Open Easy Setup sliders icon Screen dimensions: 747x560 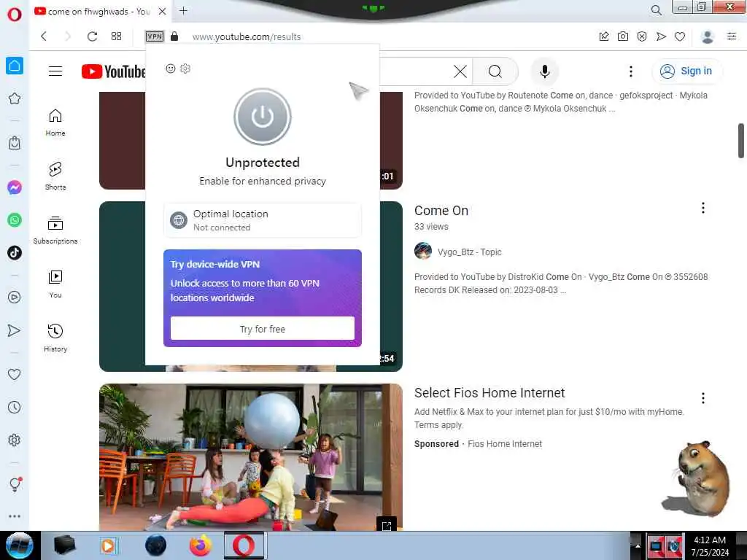pos(732,36)
